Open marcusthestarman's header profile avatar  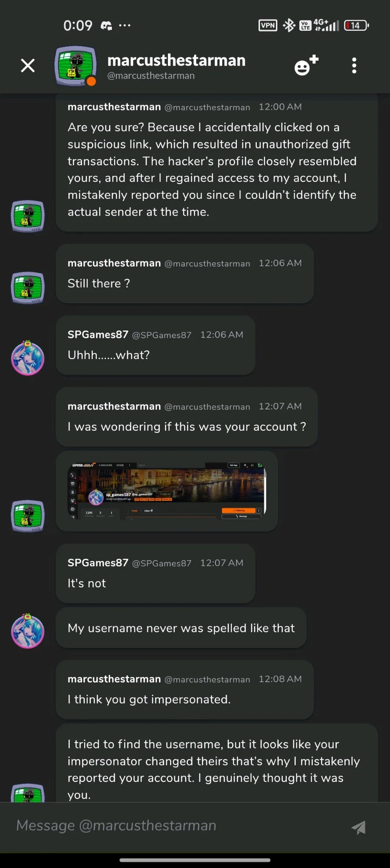point(76,66)
